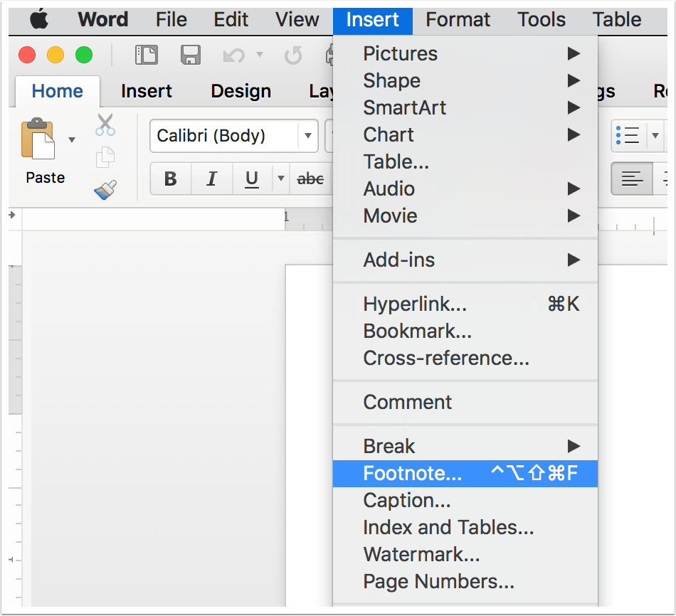Open the Tools menu
This screenshot has height=616, width=676.
[x=542, y=20]
